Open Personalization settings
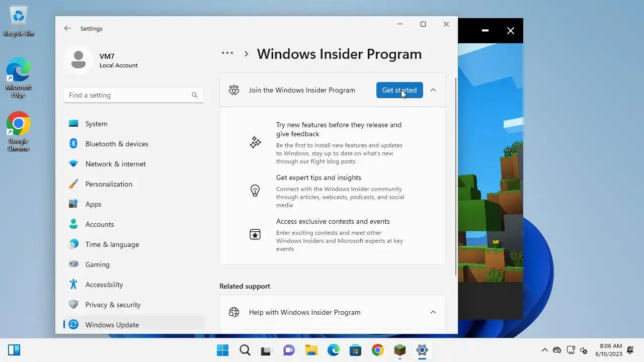 [134, 184]
